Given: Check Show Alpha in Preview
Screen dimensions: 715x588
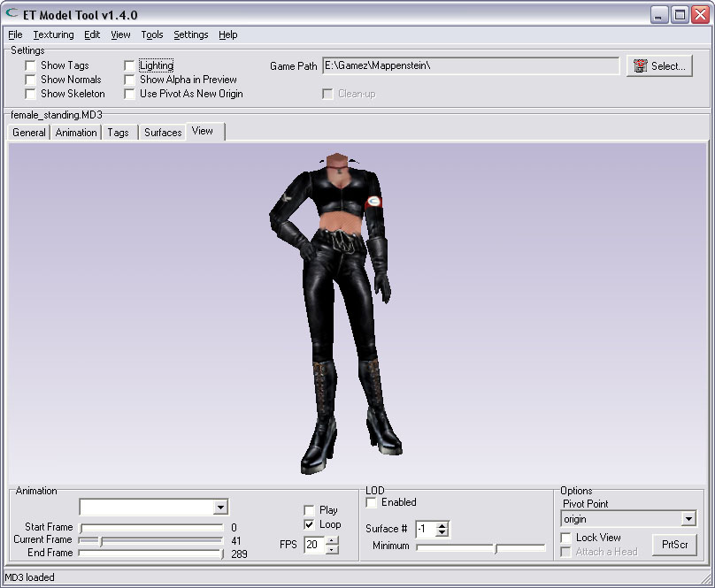Looking at the screenshot, I should click(x=129, y=80).
